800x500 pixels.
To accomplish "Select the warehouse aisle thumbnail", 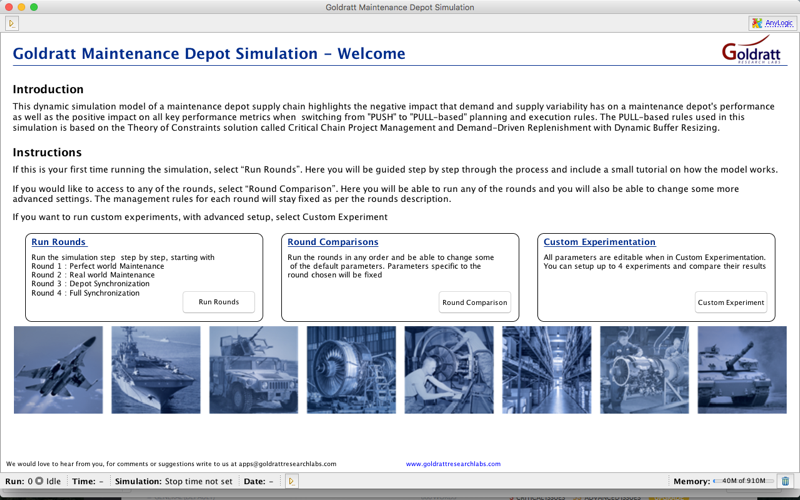I will coord(546,370).
